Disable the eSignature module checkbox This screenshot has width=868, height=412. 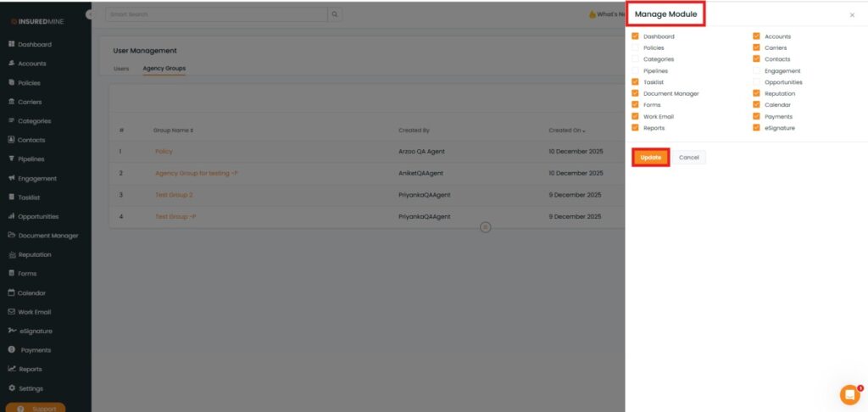click(x=756, y=128)
